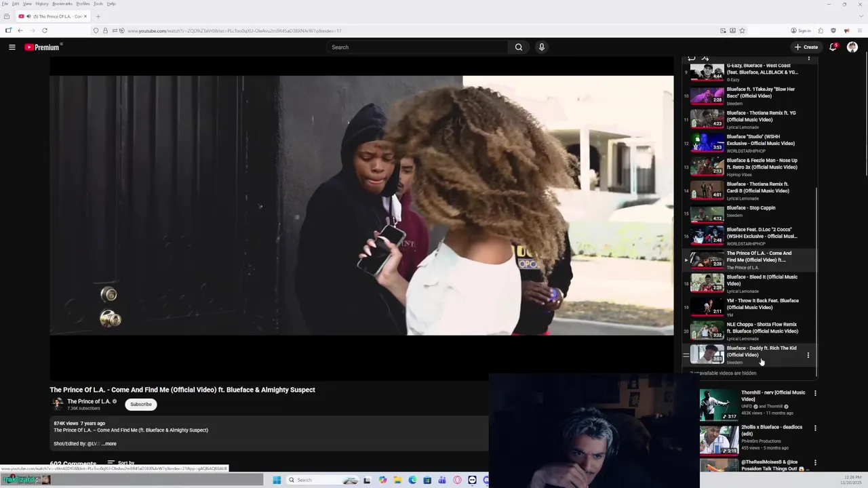Select Blueface Bleed It playlist video
This screenshot has height=488, width=868.
point(749,283)
